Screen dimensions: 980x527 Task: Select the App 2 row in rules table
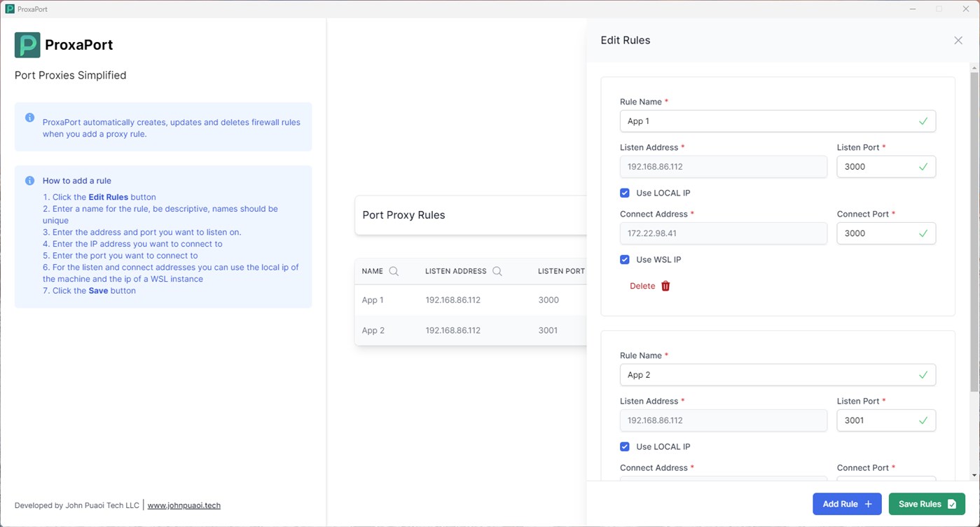(469, 330)
